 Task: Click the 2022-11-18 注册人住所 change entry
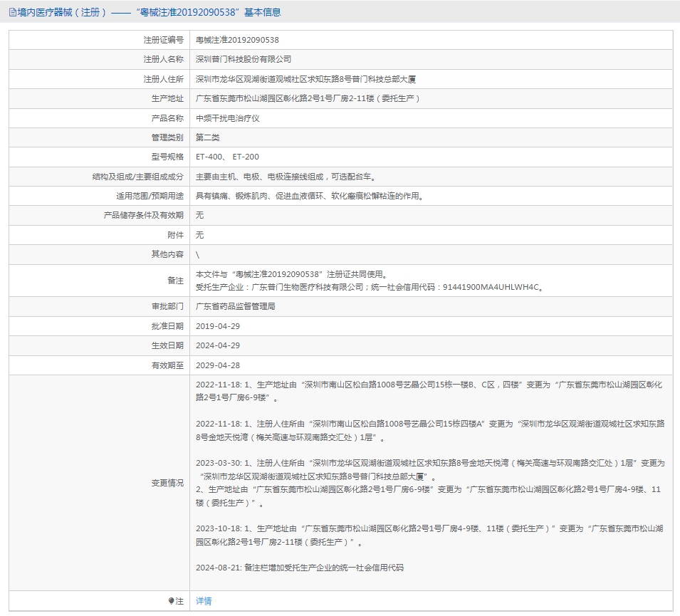coord(430,430)
